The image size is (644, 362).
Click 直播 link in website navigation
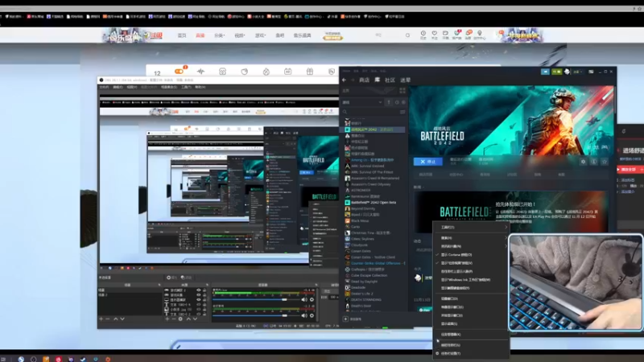200,35
